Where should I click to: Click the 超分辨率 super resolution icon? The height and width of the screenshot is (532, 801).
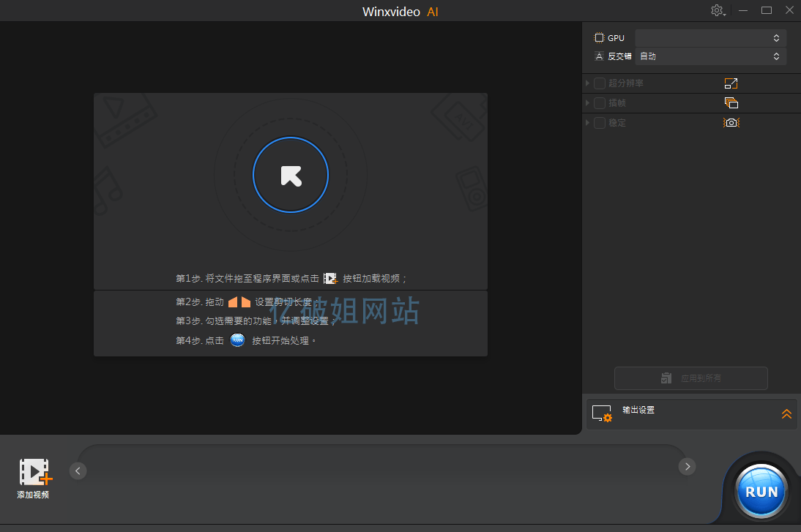point(731,83)
